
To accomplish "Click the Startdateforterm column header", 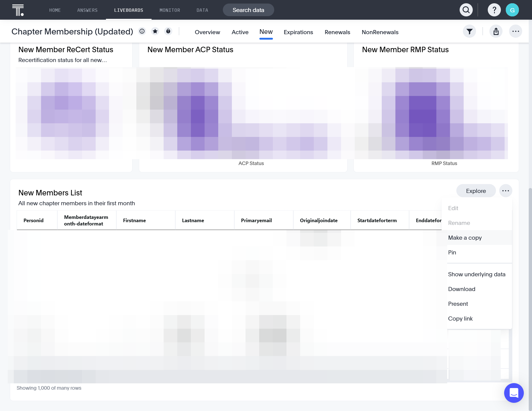I will click(x=380, y=221).
